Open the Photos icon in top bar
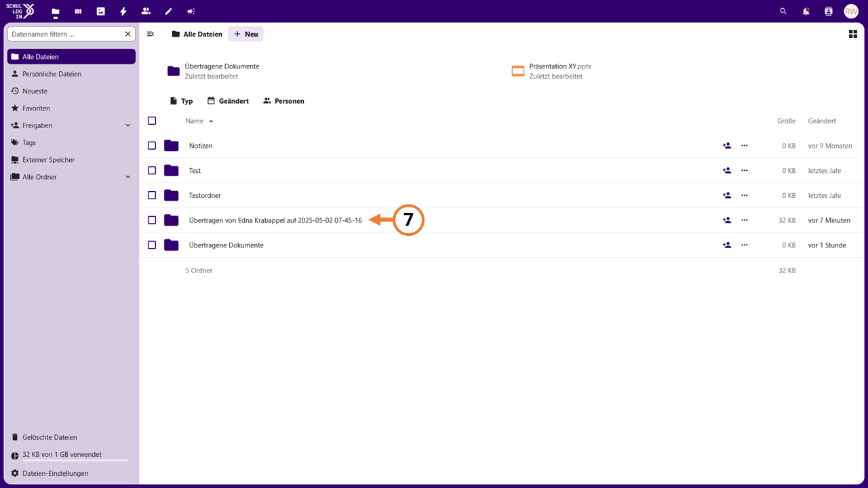Image resolution: width=868 pixels, height=488 pixels. pyautogui.click(x=101, y=12)
